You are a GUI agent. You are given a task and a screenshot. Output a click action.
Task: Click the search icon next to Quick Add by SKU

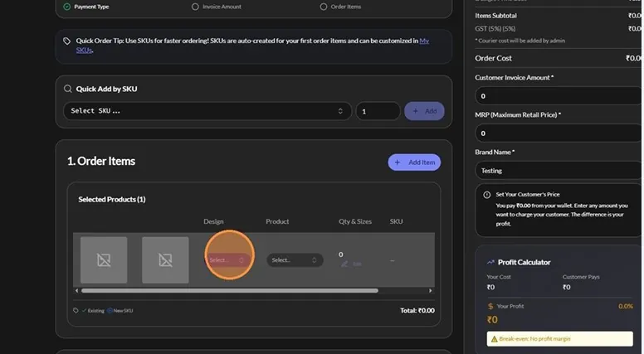[68, 89]
